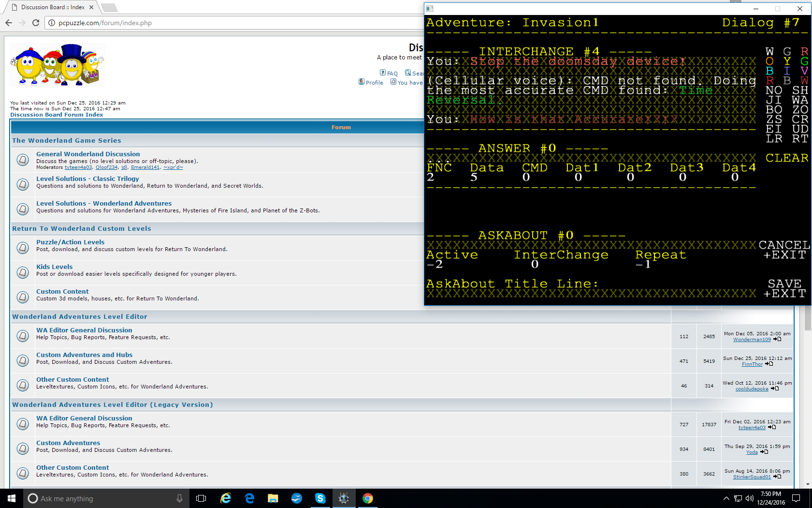Click the AskAbout Title Line field
Screen dimensions: 812x508
click(x=591, y=293)
